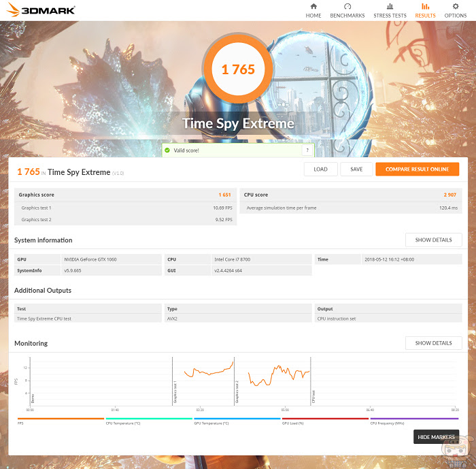This screenshot has height=469, width=476.
Task: Toggle the CPU Temperature legend line
Action: click(x=149, y=419)
